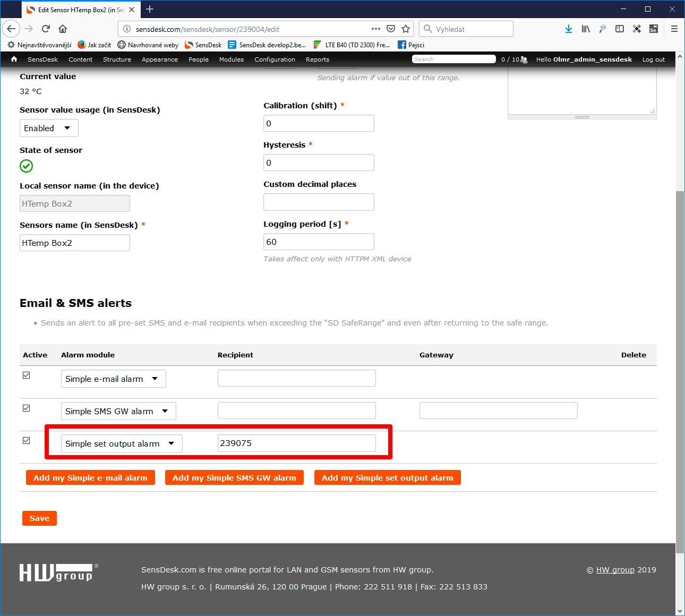
Task: Focus the Hysteresis input field
Action: coord(319,162)
